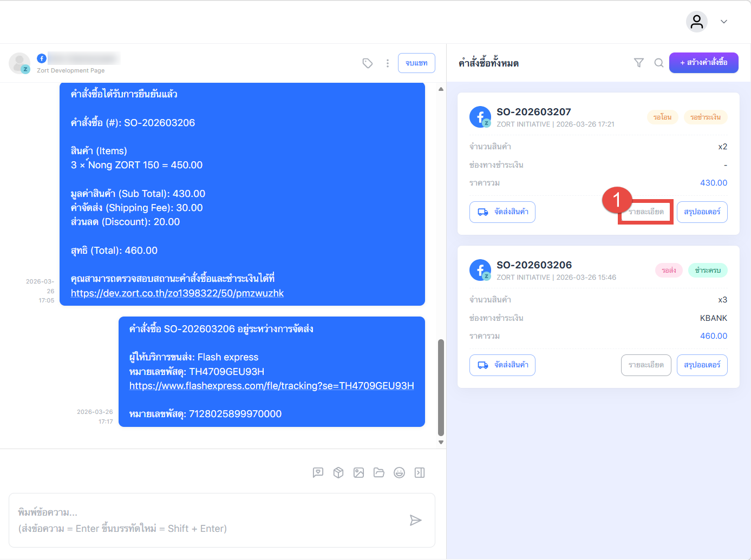
Task: Open the three-dot chat options menu
Action: tap(388, 63)
